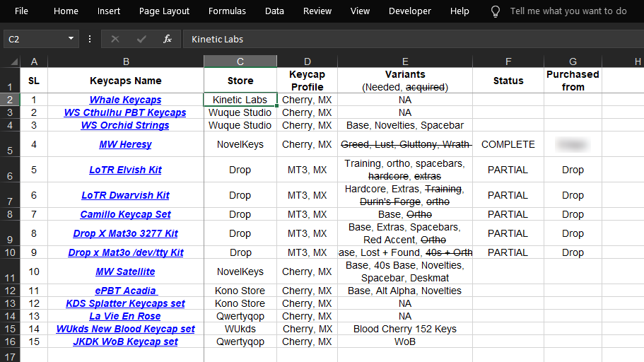Switch to the View tab
This screenshot has width=644, height=362.
point(361,11)
